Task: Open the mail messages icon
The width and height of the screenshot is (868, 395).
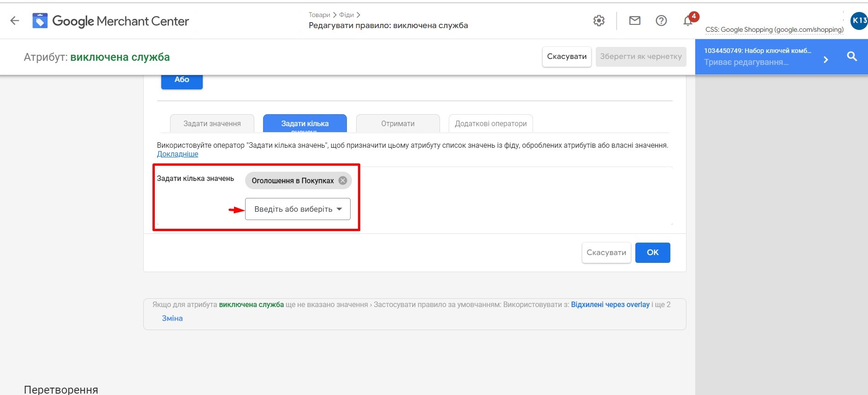Action: click(x=635, y=21)
